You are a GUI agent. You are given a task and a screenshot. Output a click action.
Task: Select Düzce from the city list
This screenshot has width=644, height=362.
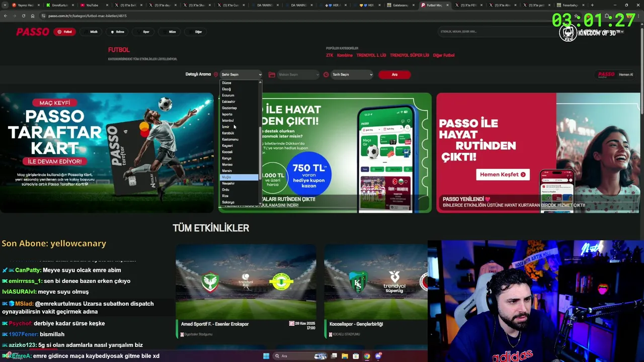coord(239,83)
